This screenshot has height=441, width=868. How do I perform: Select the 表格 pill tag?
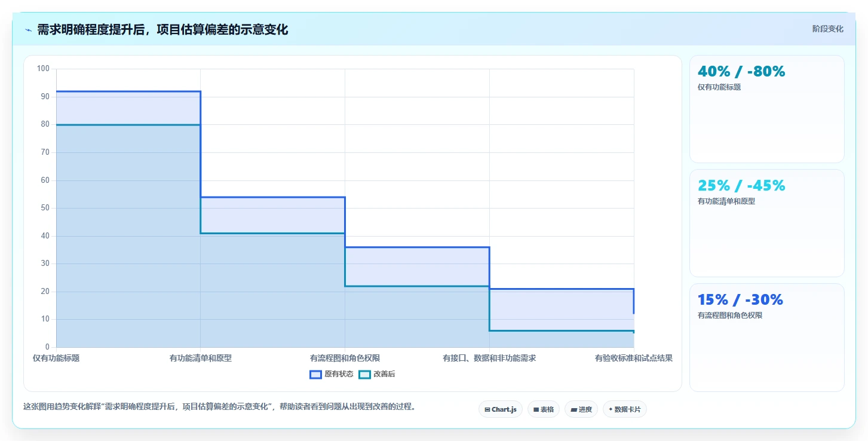(544, 409)
